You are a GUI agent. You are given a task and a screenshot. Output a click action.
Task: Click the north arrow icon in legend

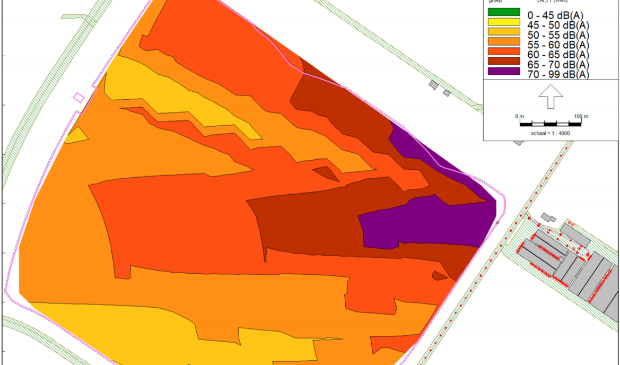[550, 97]
